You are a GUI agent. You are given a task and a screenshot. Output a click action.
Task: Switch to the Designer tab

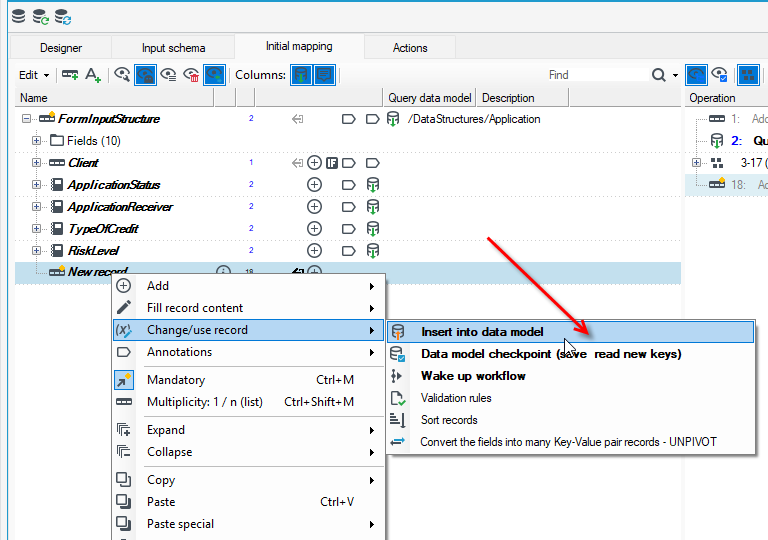[61, 48]
